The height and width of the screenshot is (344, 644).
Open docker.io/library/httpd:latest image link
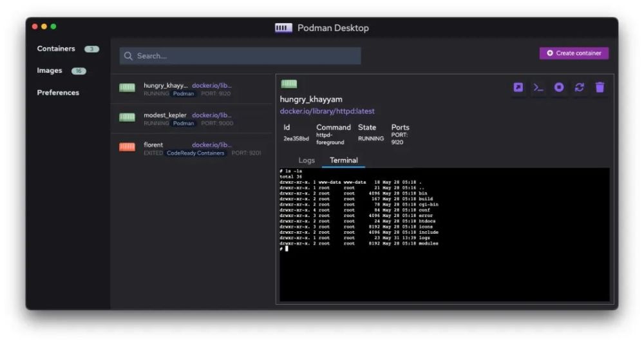point(327,111)
